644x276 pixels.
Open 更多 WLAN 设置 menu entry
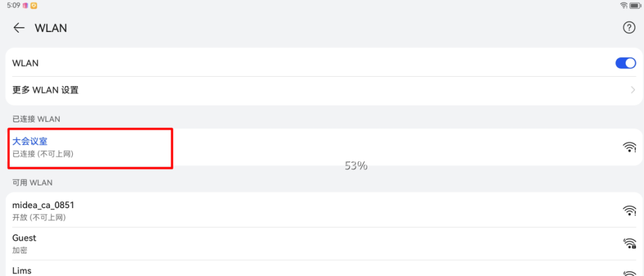pos(45,90)
